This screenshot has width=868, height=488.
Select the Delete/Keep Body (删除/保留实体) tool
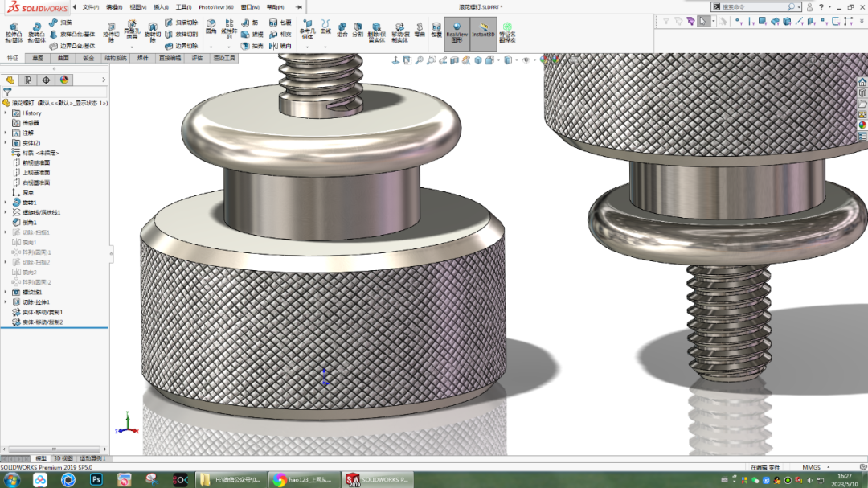[376, 33]
